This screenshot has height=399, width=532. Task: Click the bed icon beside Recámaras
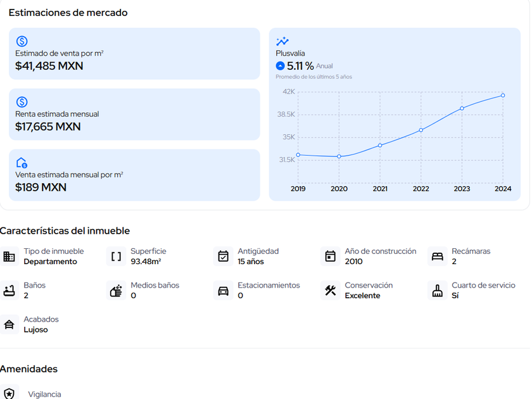437,256
